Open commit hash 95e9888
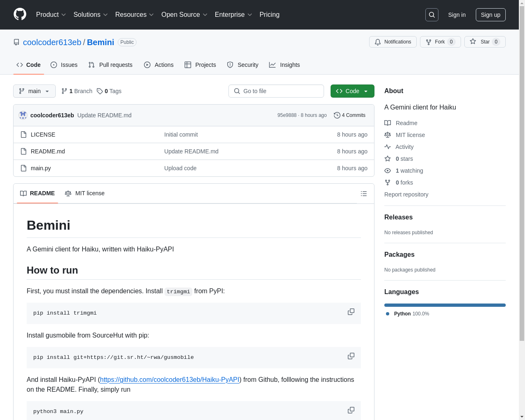Viewport: 525px width, 420px height. 287,115
